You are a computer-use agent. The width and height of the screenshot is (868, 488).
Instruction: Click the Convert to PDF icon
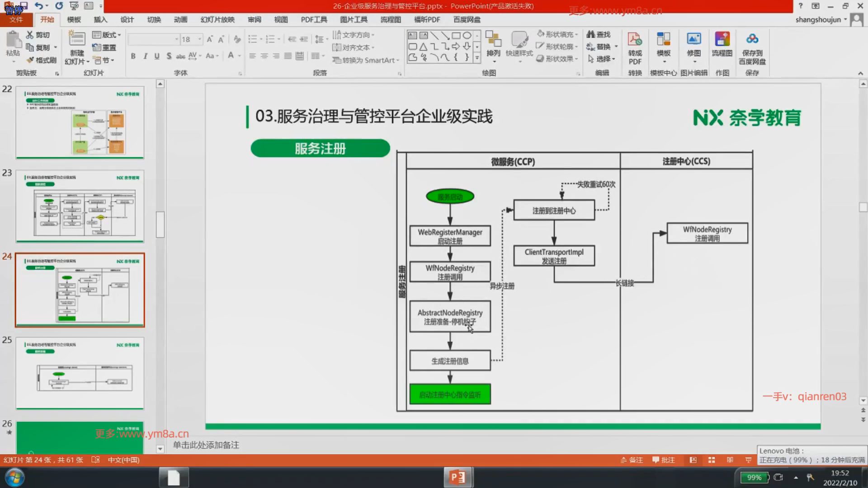635,40
